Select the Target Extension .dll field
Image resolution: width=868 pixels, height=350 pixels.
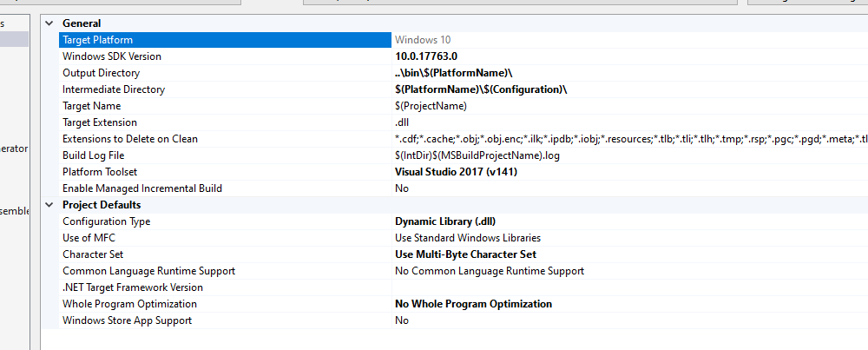coord(404,122)
